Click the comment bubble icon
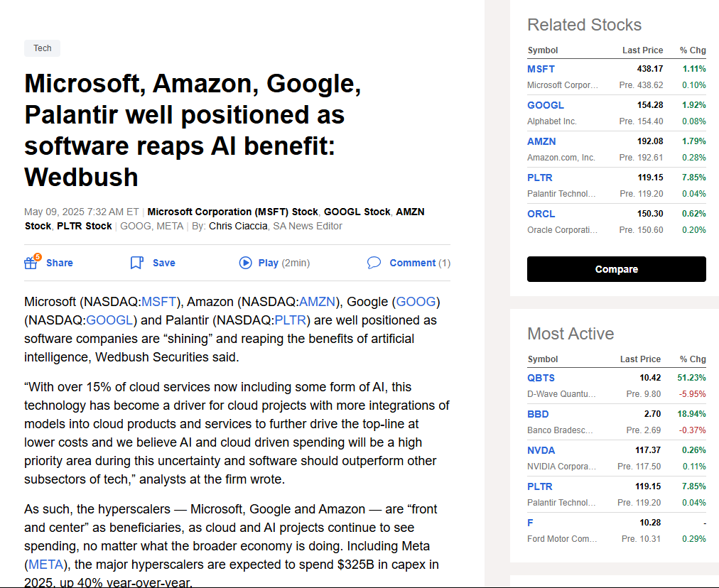 coord(374,263)
